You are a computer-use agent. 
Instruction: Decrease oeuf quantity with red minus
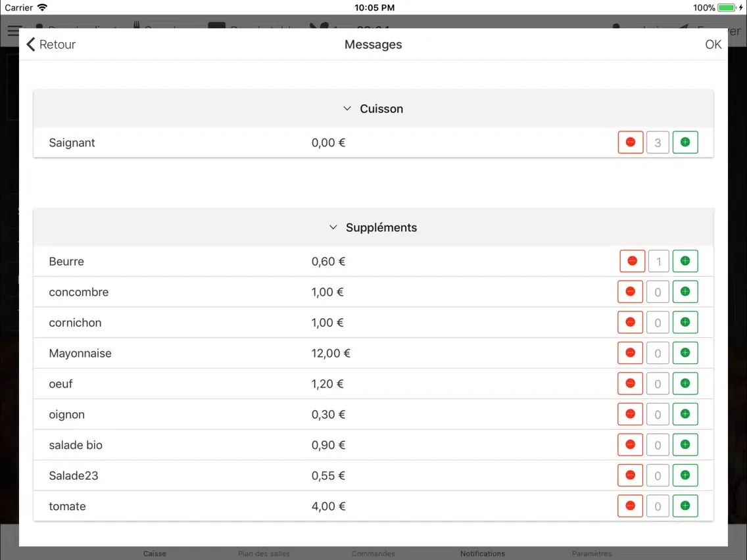(x=630, y=383)
